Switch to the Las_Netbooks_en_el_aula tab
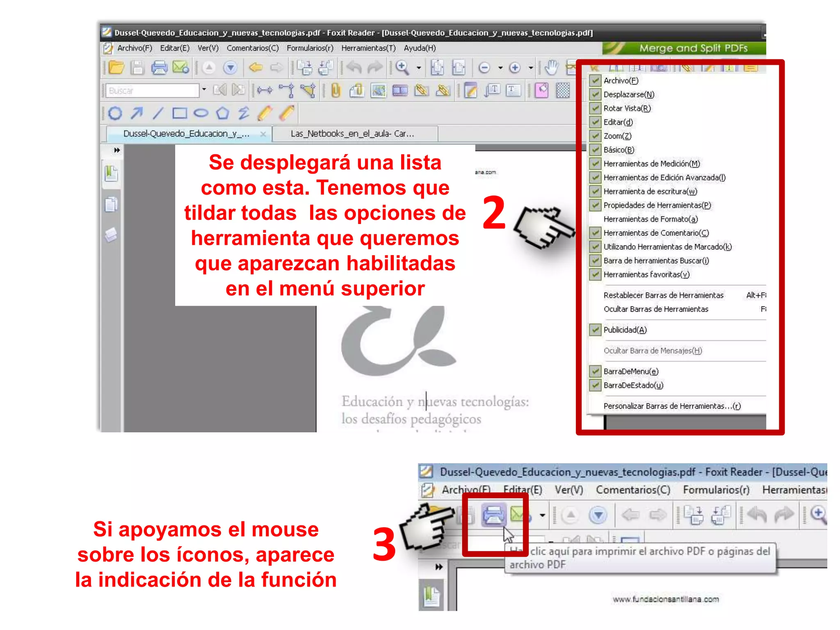 coord(354,134)
